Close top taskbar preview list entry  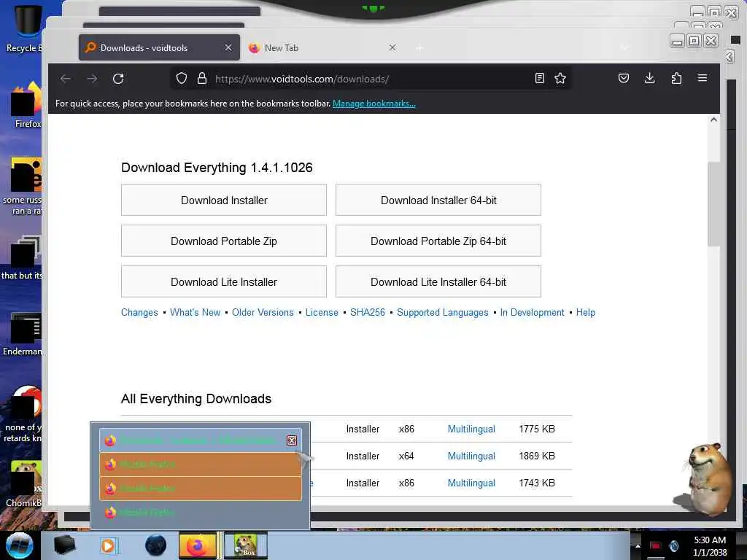tap(292, 440)
